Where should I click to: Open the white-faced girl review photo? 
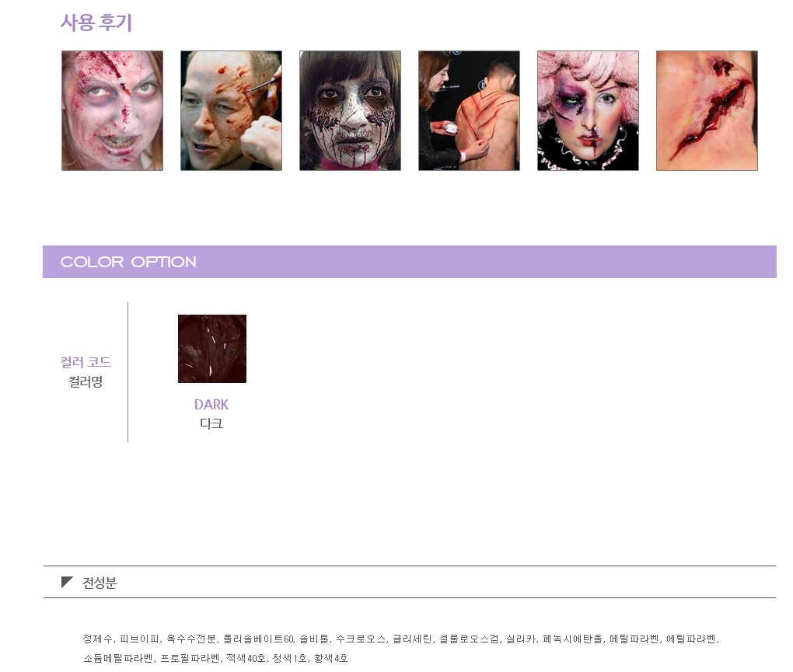350,110
